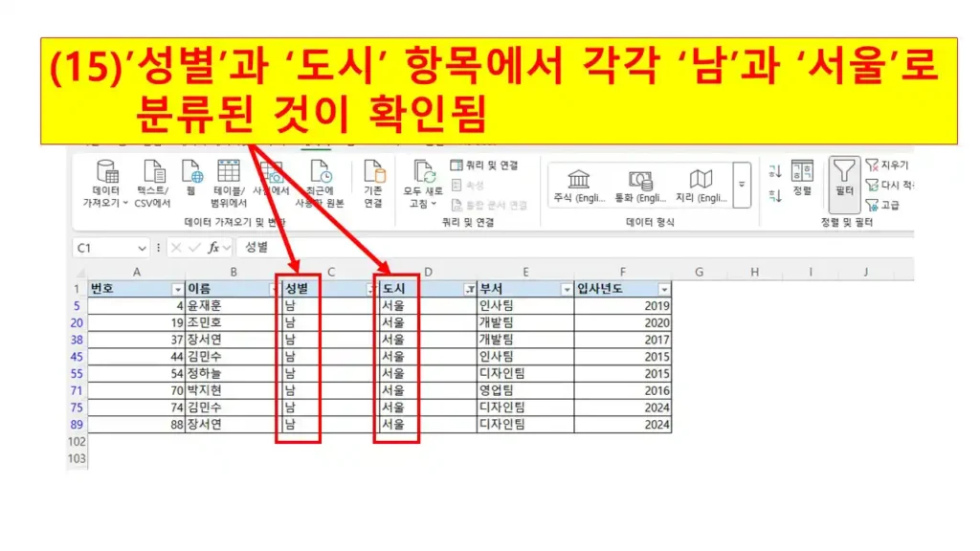Click the 입사년도 cell showing 2020

[622, 322]
